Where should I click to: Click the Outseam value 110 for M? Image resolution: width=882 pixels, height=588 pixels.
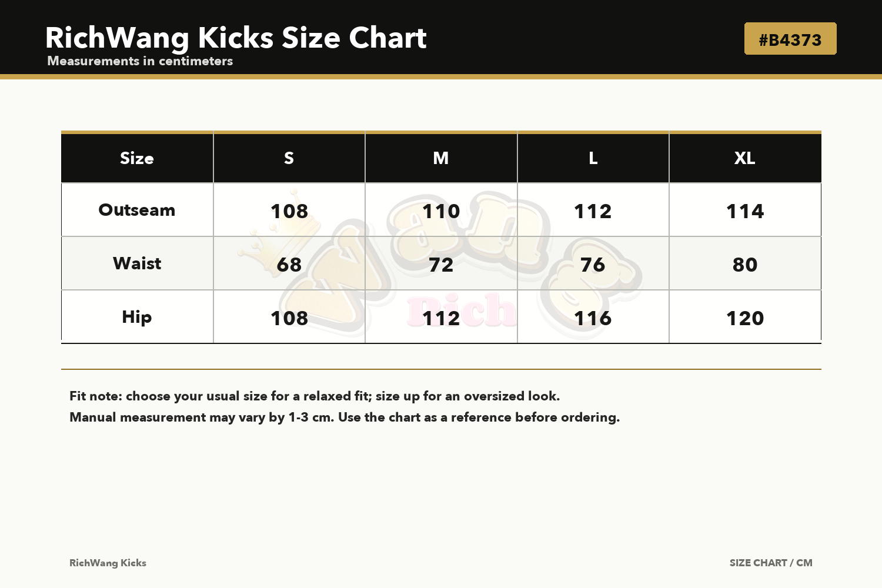click(x=441, y=211)
